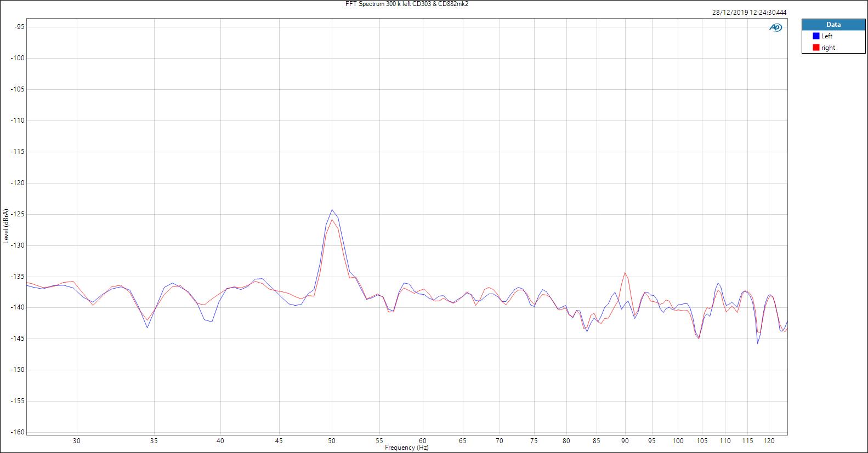Click the 50 tick on the frequency axis

coord(332,440)
